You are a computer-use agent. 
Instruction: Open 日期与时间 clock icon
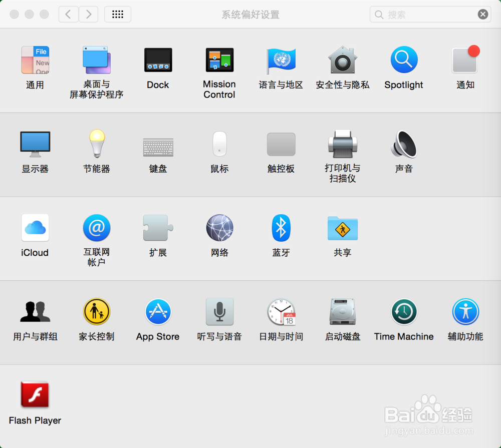(x=281, y=312)
